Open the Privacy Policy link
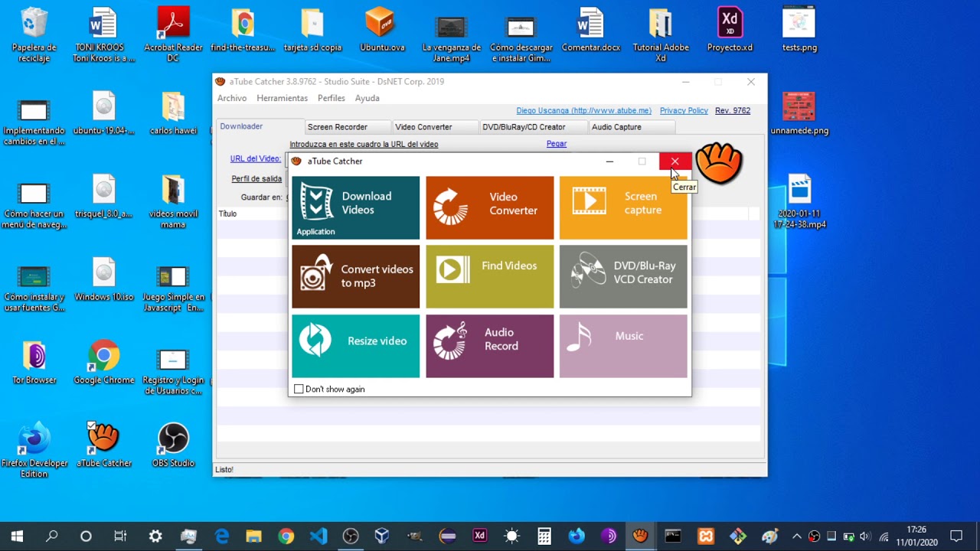The width and height of the screenshot is (980, 551). tap(684, 110)
